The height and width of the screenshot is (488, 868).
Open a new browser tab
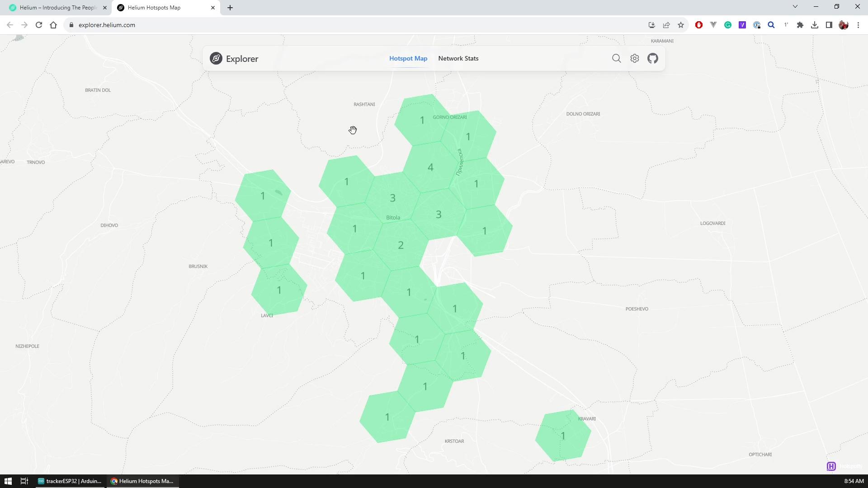click(230, 8)
